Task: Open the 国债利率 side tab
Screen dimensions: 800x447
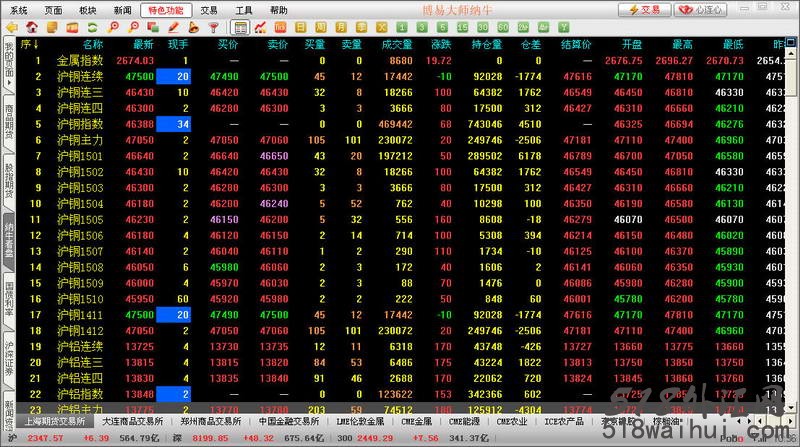Action: pos(9,299)
